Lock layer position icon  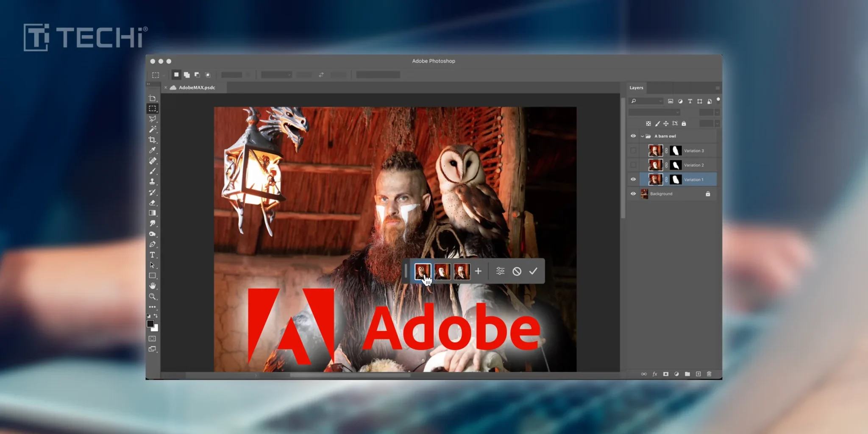click(x=666, y=123)
